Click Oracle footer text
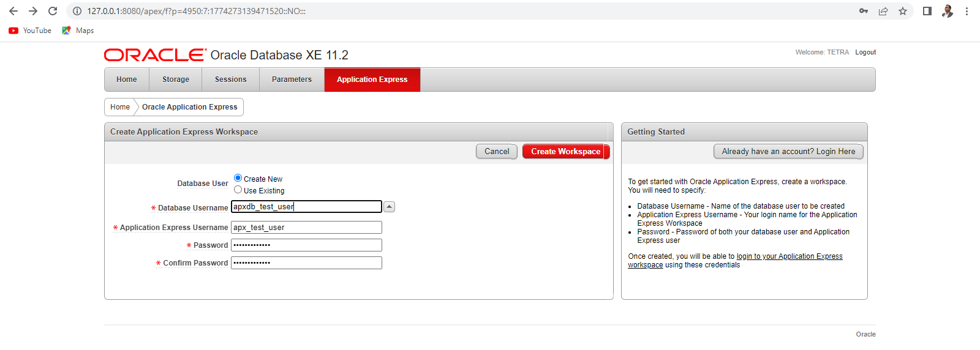980x350 pixels. click(x=865, y=334)
